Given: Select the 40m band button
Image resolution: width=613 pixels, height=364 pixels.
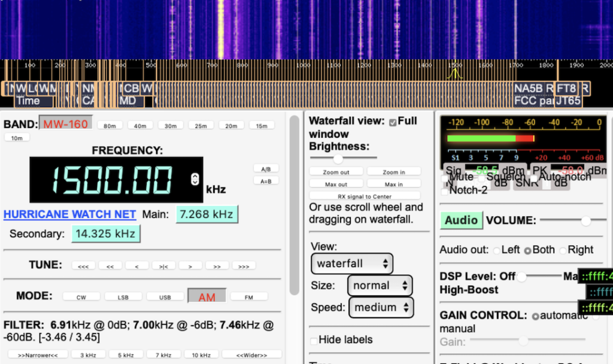Looking at the screenshot, I should coord(141,125).
